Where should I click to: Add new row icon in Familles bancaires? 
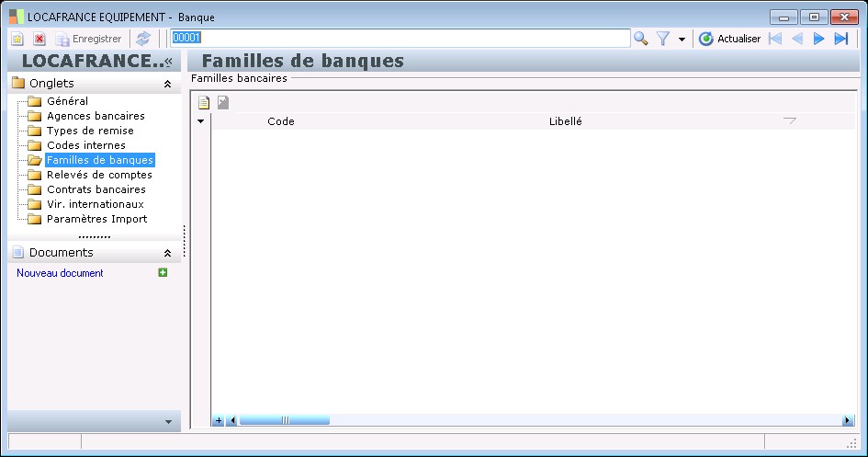point(204,102)
